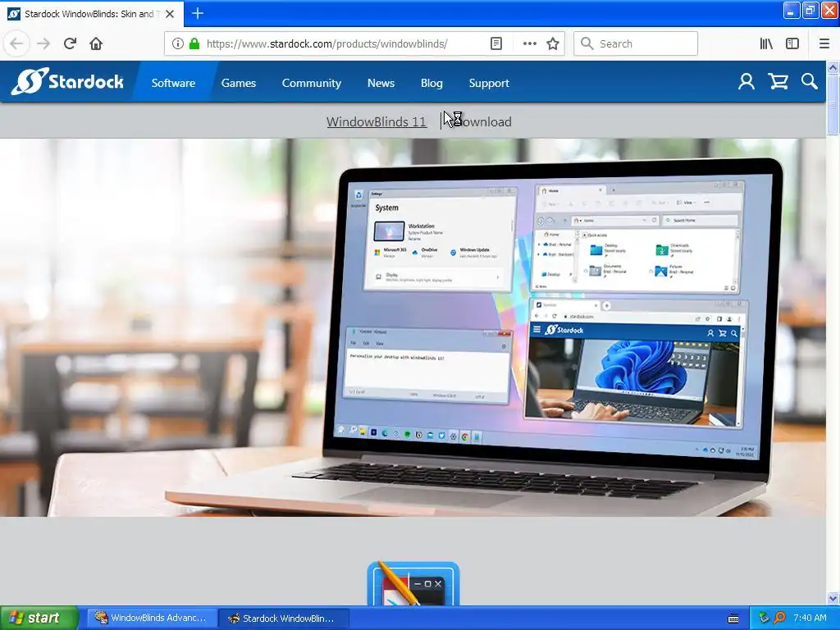
Task: Go back with the browser back arrow
Action: tap(16, 43)
